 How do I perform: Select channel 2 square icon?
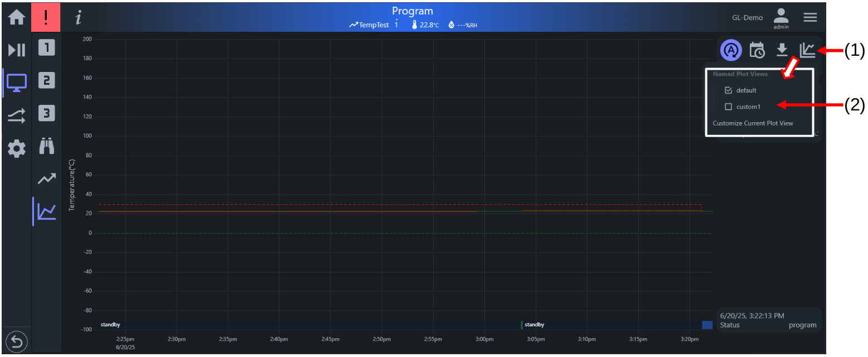coord(46,81)
